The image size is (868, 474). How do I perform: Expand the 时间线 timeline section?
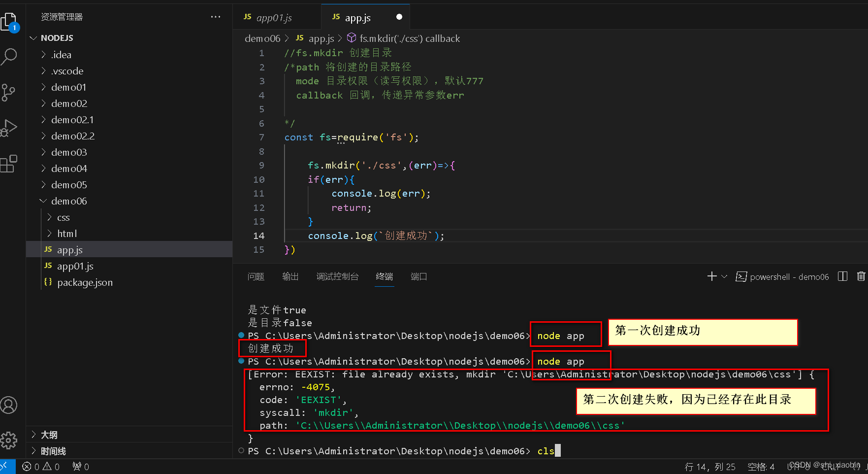(129, 451)
